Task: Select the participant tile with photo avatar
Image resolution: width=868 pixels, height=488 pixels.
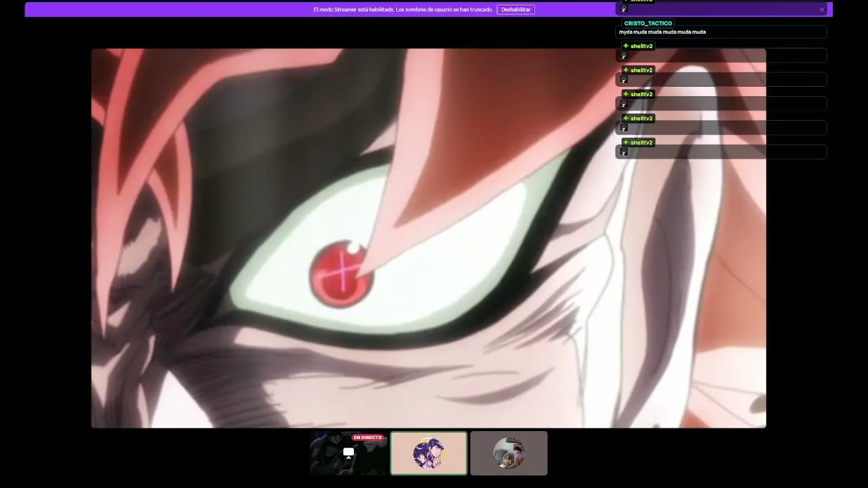Action: pyautogui.click(x=509, y=453)
